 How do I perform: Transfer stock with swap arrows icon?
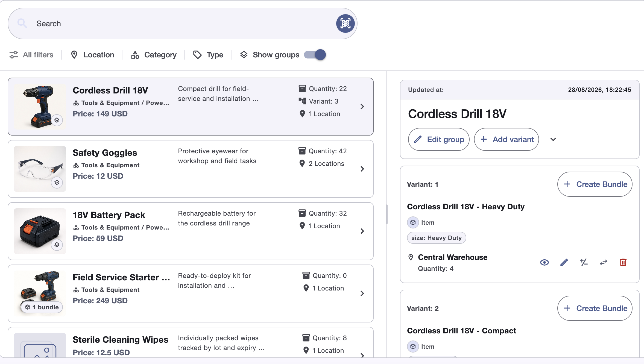click(x=604, y=263)
